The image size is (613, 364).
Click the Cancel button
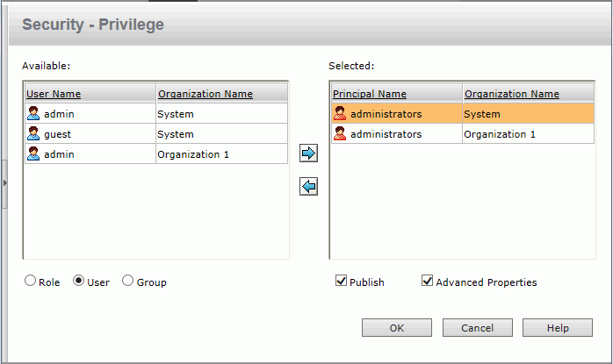[478, 328]
